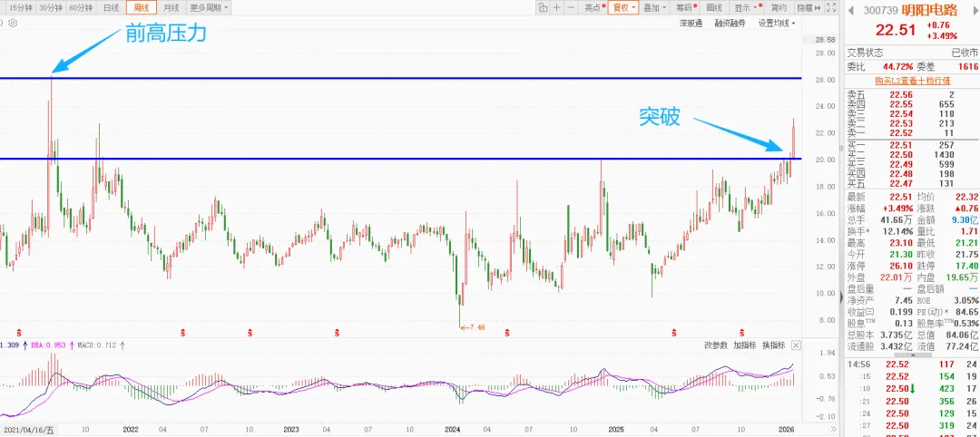Image resolution: width=980 pixels, height=437 pixels.
Task: Select the 日线 daily chart tab
Action: (x=112, y=8)
